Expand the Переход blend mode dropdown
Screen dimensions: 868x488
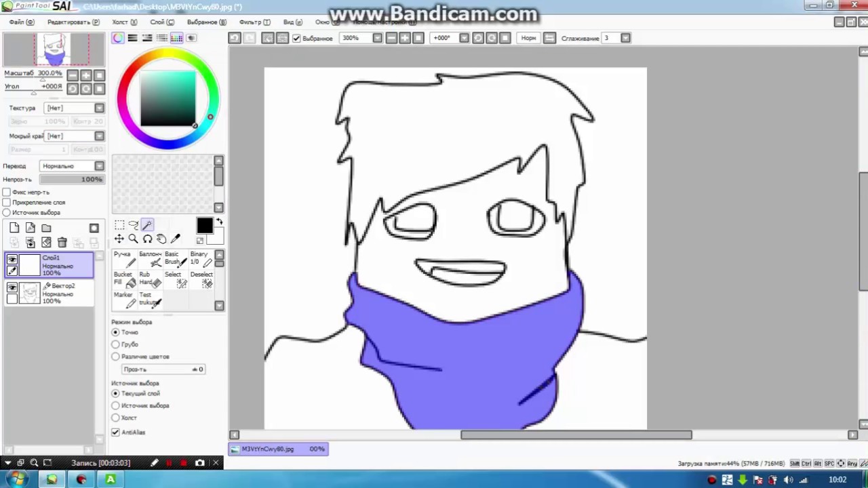click(99, 166)
